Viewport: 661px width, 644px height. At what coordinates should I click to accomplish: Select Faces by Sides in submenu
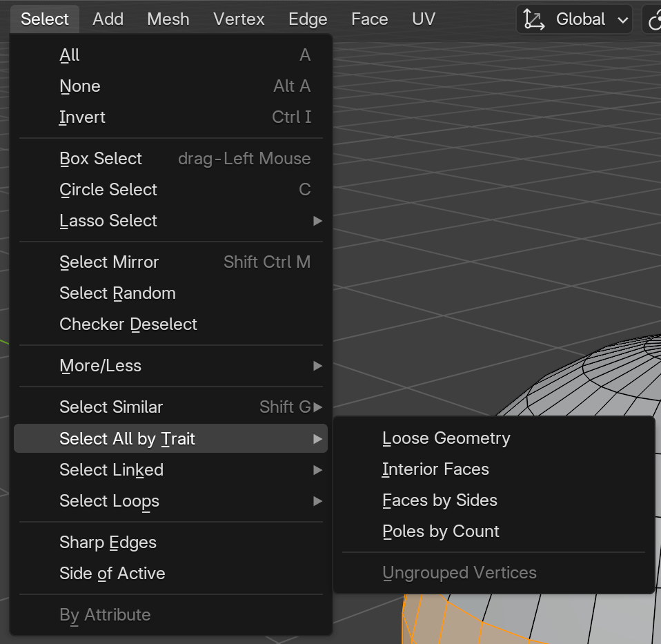493,500
